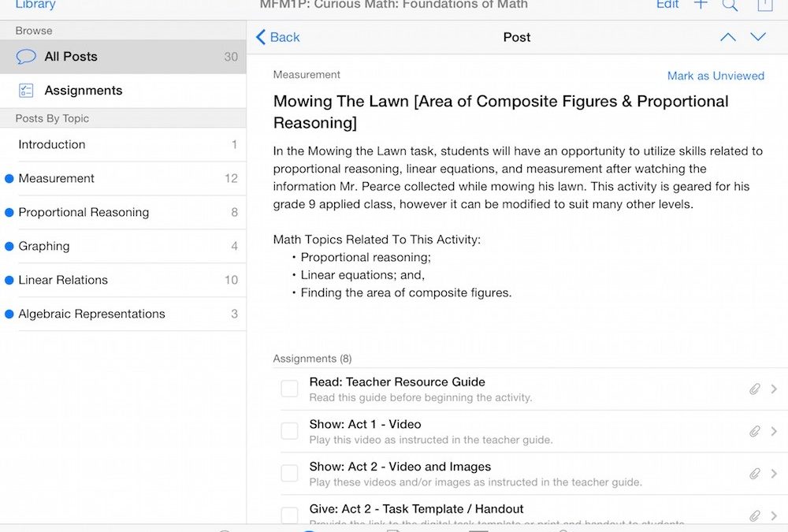Viewport: 788px width, 532px height.
Task: Expand Act 2 - Task Template chevron
Action: 774,515
